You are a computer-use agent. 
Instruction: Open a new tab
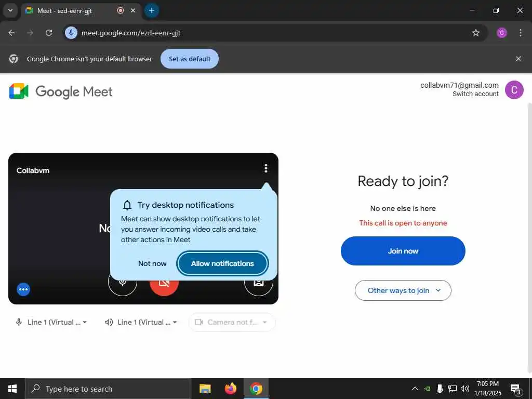(152, 10)
